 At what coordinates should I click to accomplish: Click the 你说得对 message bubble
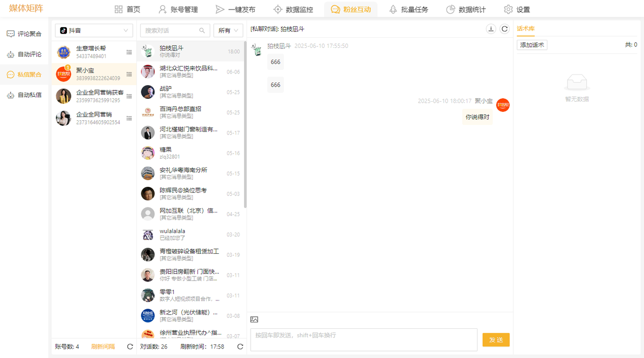pyautogui.click(x=477, y=117)
